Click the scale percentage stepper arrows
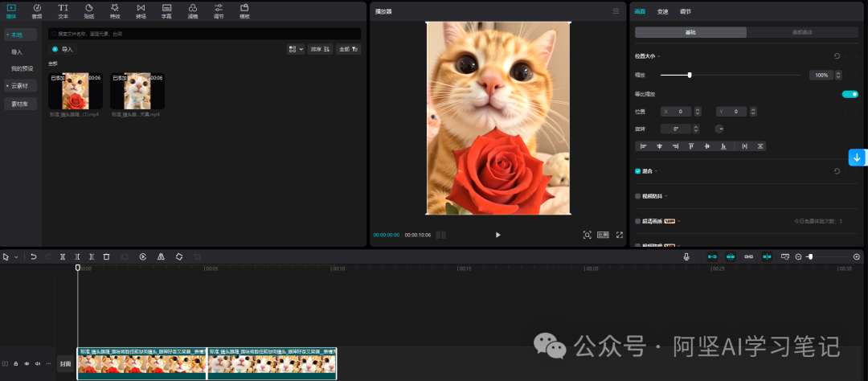 [x=838, y=75]
